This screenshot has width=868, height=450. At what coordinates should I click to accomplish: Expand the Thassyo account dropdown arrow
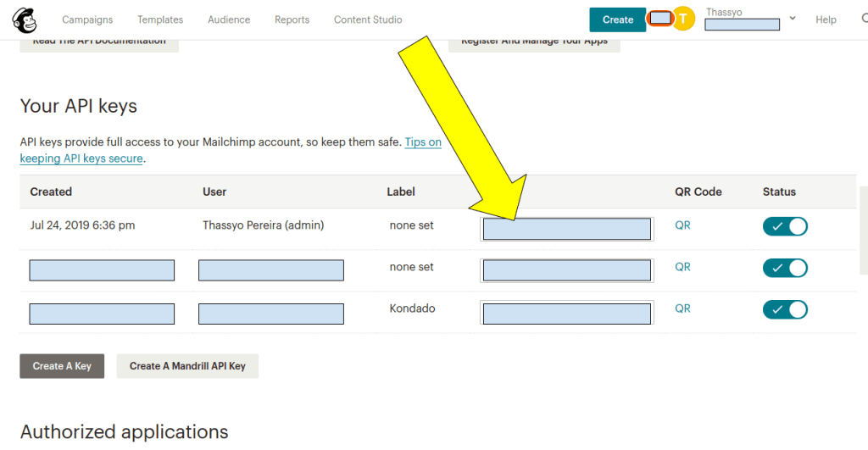pos(792,18)
